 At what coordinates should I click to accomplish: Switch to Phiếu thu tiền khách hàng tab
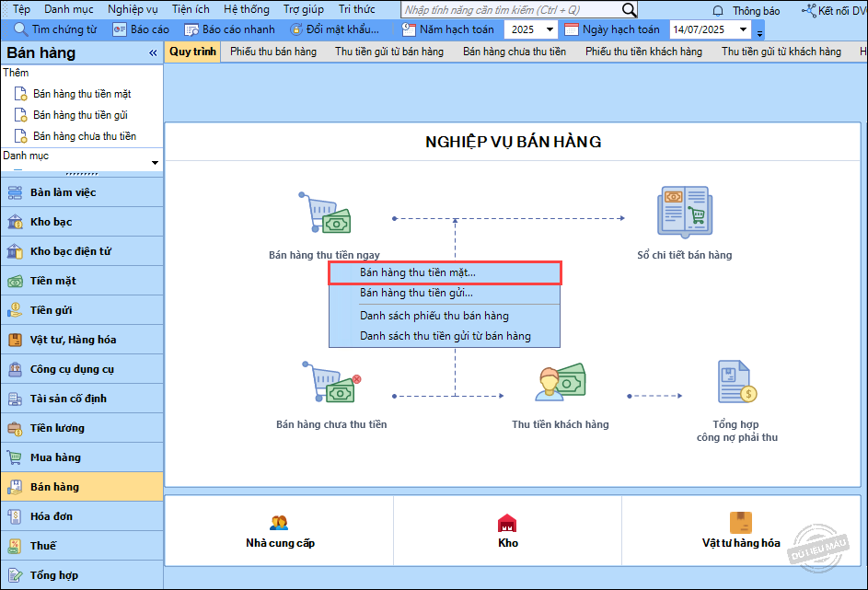[643, 52]
